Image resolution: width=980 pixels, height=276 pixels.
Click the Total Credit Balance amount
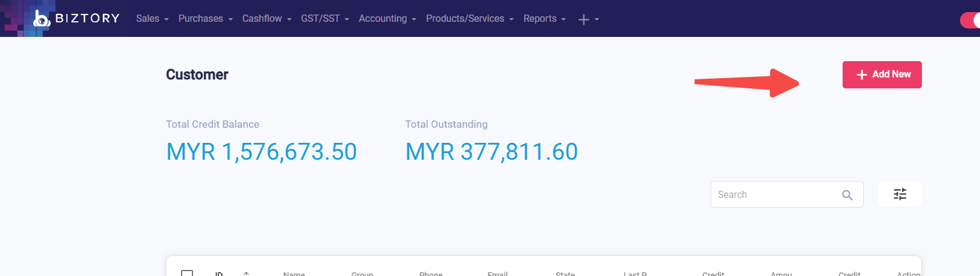click(261, 152)
